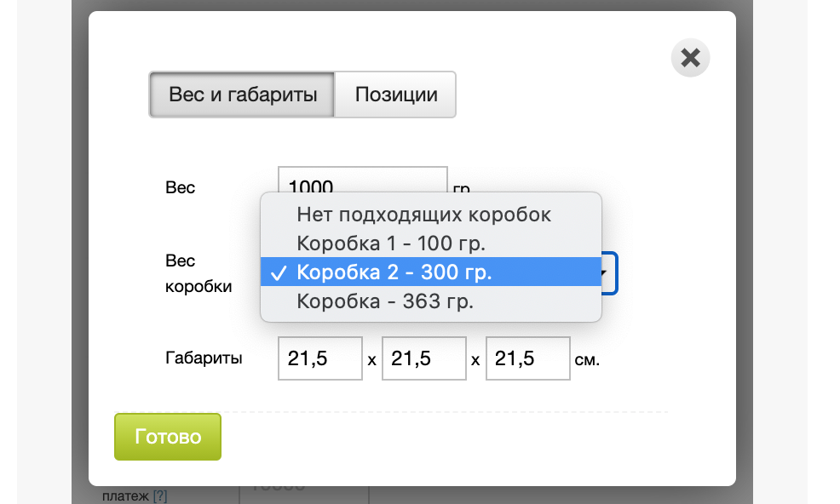This screenshot has height=504, width=840.
Task: Open the [?] help link near платеж
Action: coord(160,495)
